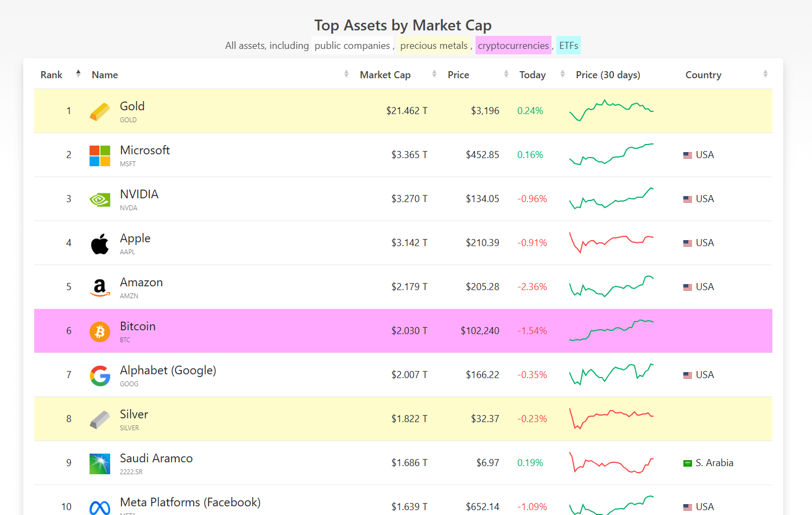Click the Apple logo icon
This screenshot has width=812, height=515.
pos(100,244)
